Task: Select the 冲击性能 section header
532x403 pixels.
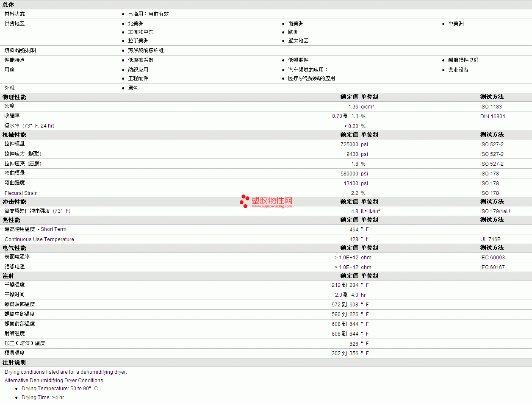Action: point(14,202)
